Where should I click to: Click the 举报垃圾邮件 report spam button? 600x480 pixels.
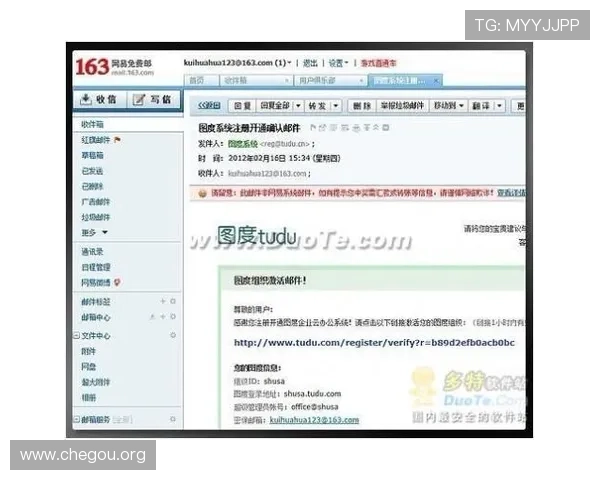[x=403, y=106]
